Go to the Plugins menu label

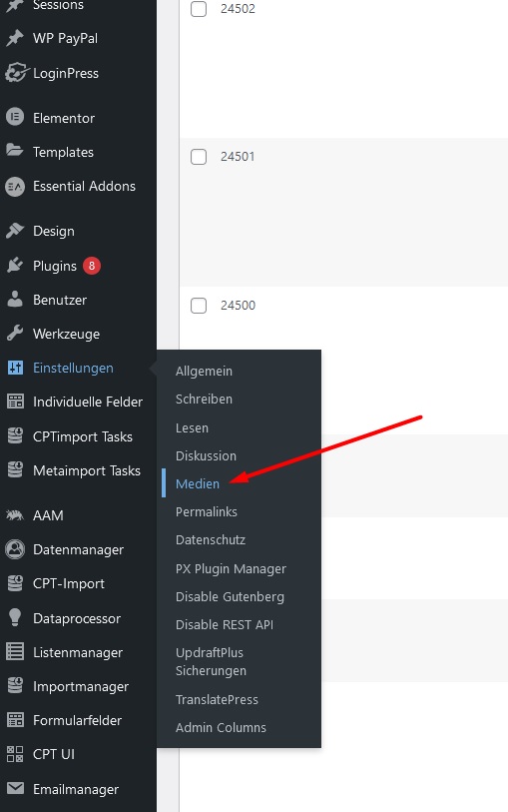(55, 267)
